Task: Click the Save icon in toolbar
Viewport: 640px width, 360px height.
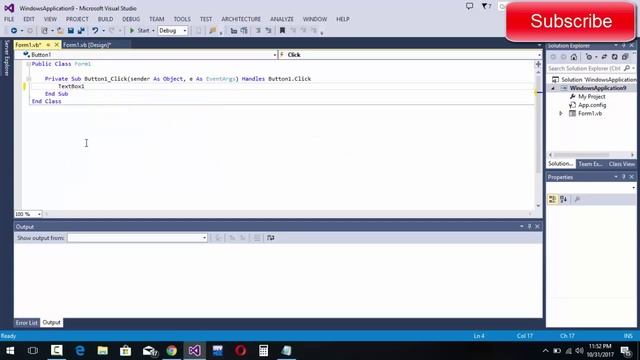Action: 71,31
